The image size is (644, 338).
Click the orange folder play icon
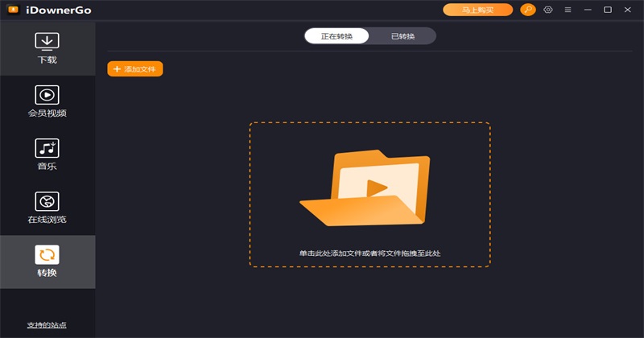click(x=365, y=188)
